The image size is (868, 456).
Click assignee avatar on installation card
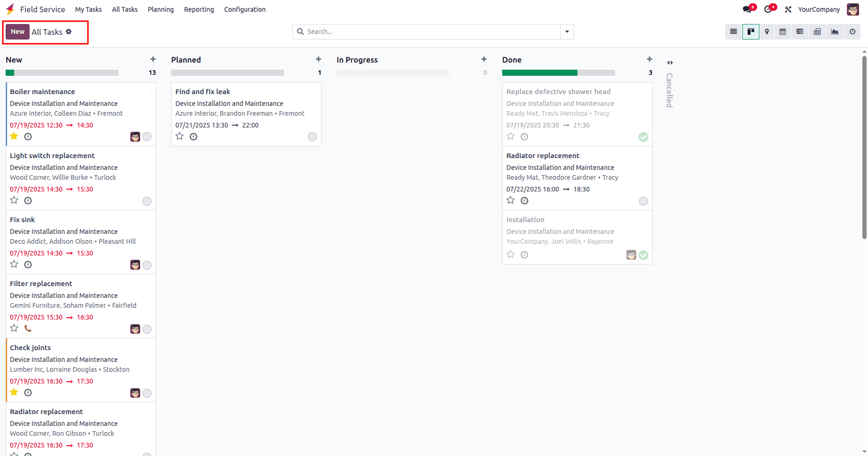[631, 255]
